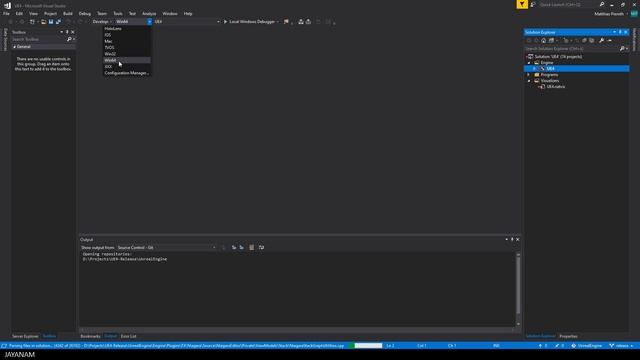
Task: Open the Build menu
Action: 68,13
